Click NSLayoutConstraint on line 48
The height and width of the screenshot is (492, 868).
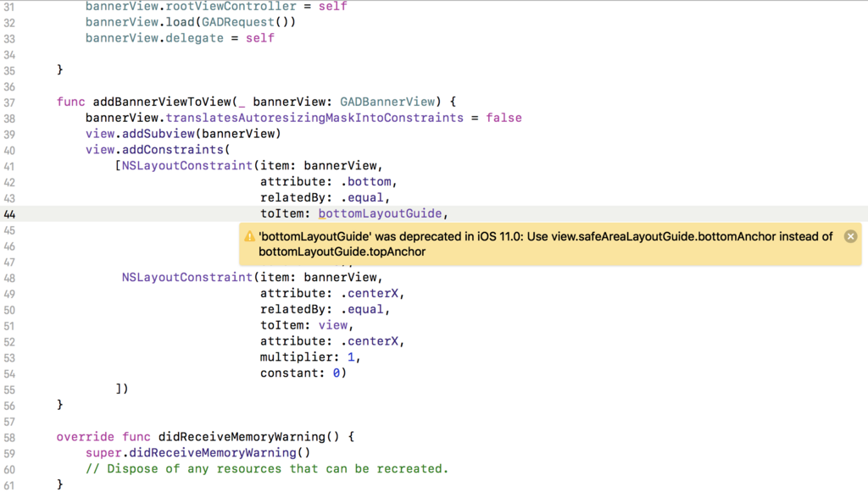click(x=187, y=278)
